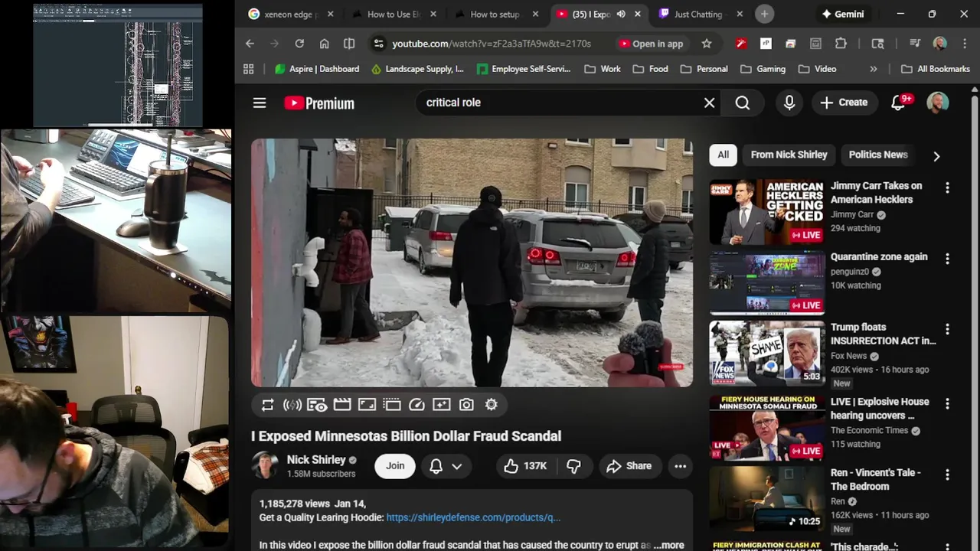Viewport: 980px width, 551px height.
Task: Bookmark this page with the star icon
Action: [x=707, y=44]
